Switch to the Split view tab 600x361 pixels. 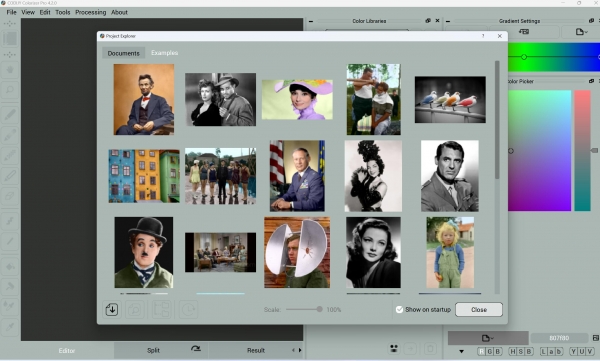[153, 350]
